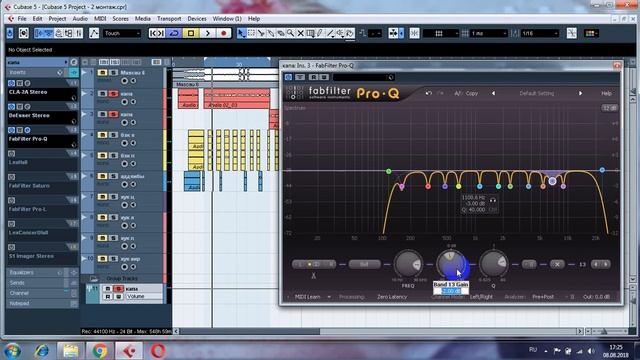Go to locator with marker jump button
This screenshot has height=360, width=640.
[157, 33]
